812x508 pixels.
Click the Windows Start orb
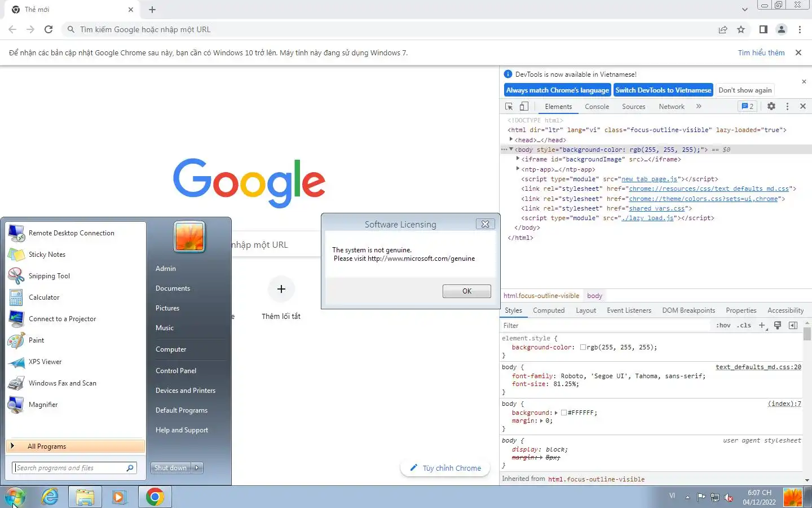(x=15, y=497)
